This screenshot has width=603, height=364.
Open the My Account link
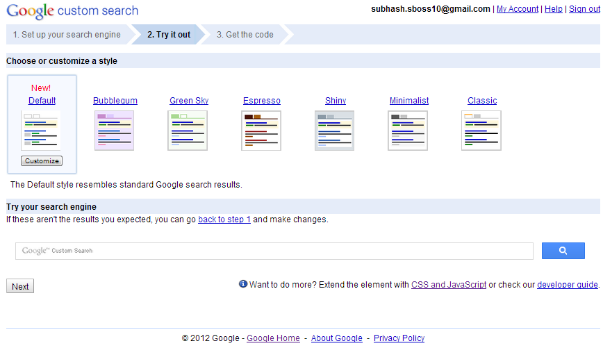pyautogui.click(x=518, y=9)
